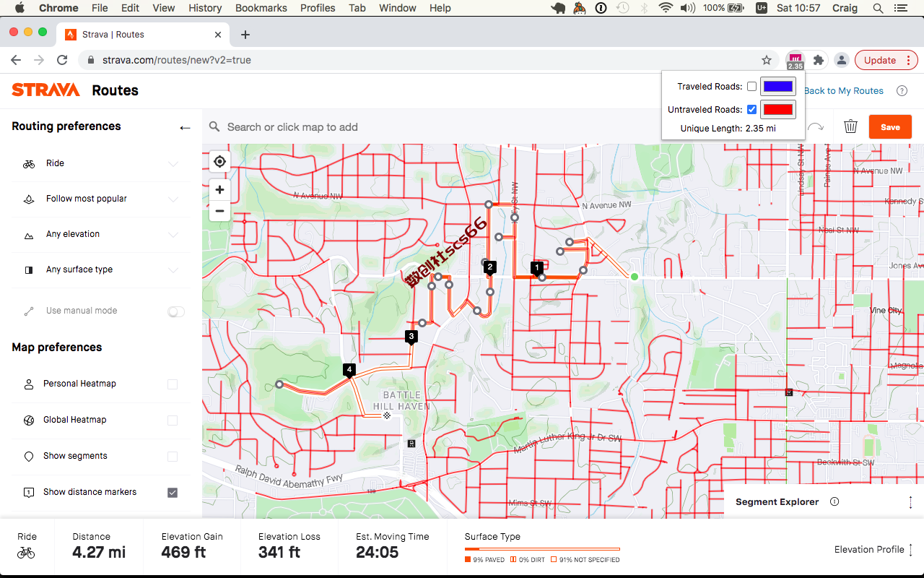Collapse the Routing preferences sidebar arrow
This screenshot has height=578, width=924.
(x=185, y=128)
